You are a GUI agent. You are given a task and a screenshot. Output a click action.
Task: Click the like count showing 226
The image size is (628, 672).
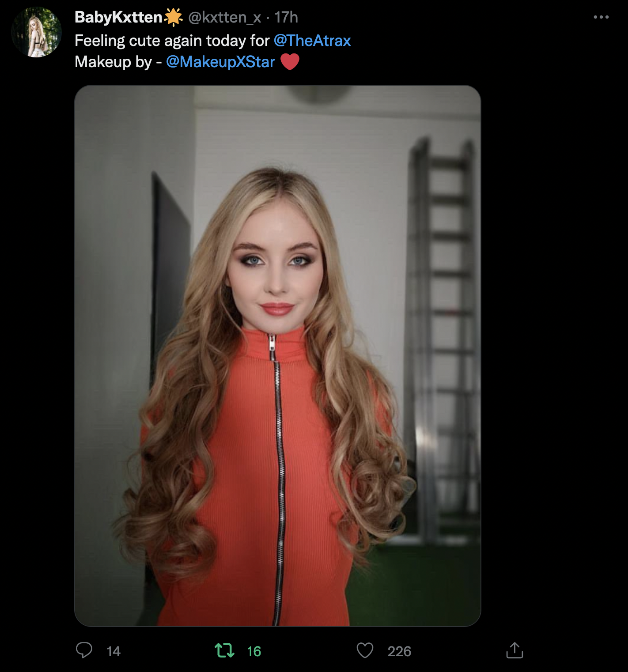tap(399, 651)
